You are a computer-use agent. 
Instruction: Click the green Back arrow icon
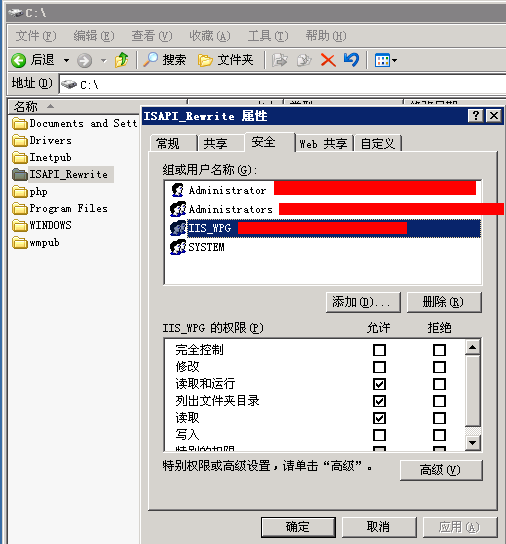click(x=18, y=60)
